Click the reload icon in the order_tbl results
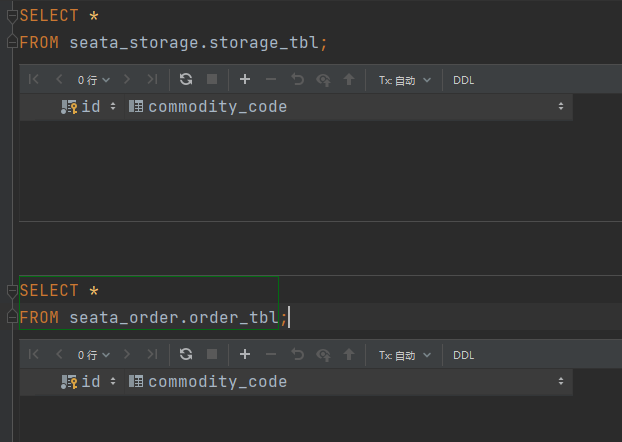622x442 pixels. coord(186,354)
